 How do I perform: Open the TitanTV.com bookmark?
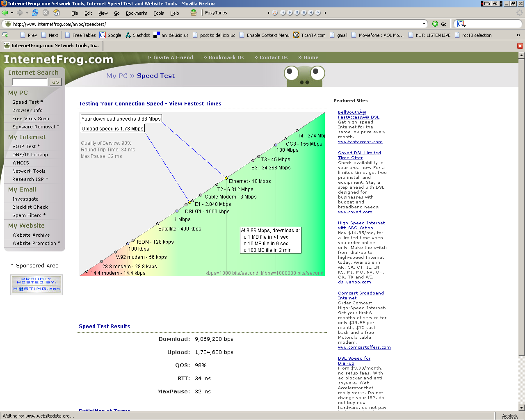pos(309,35)
